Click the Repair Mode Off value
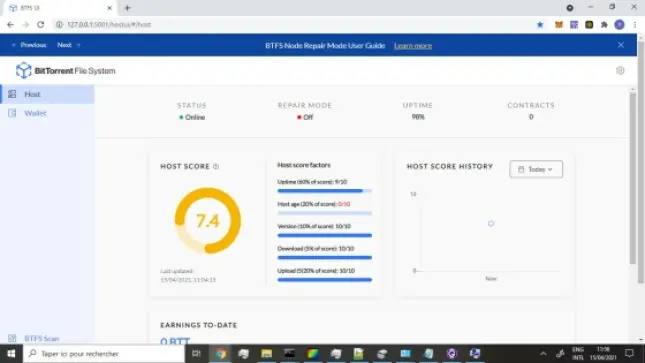 pos(305,117)
